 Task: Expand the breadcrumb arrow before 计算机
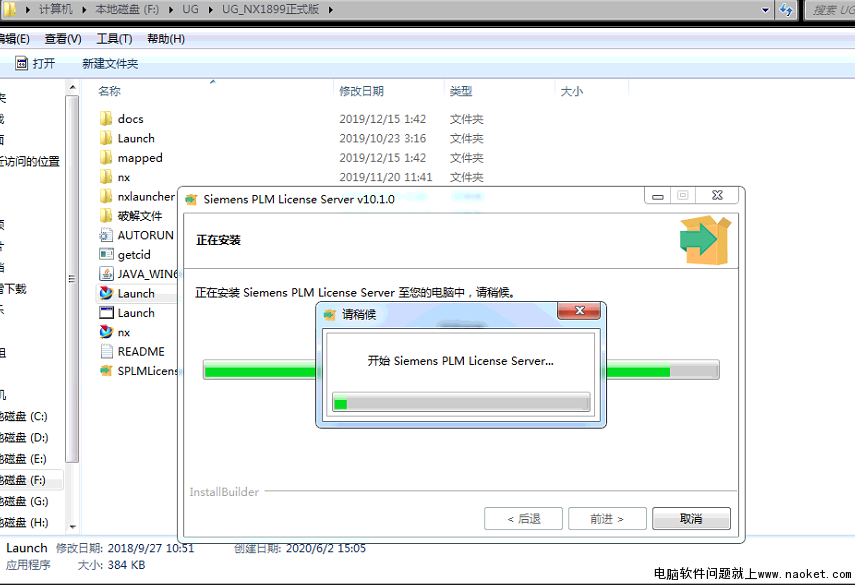[28, 9]
